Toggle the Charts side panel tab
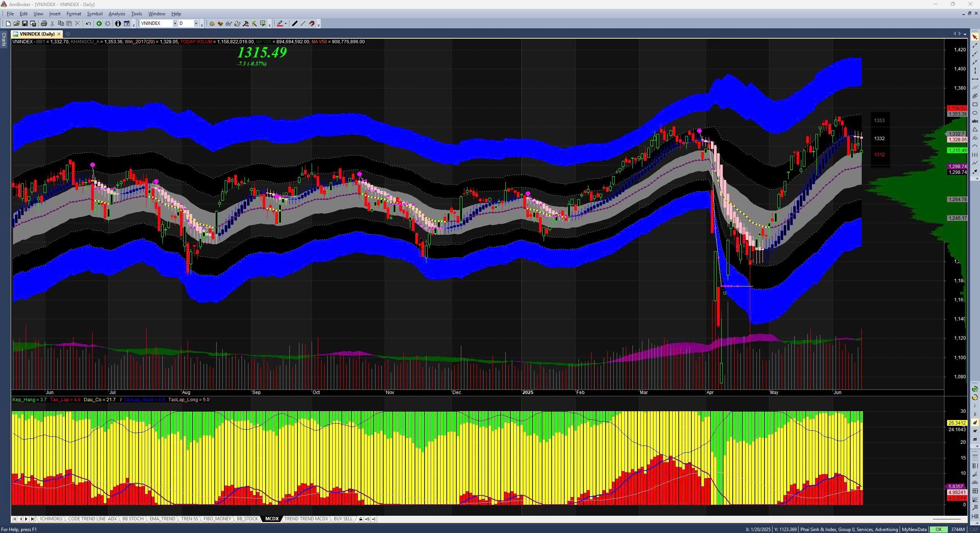Viewport: 980px width, 533px height. tap(3, 39)
